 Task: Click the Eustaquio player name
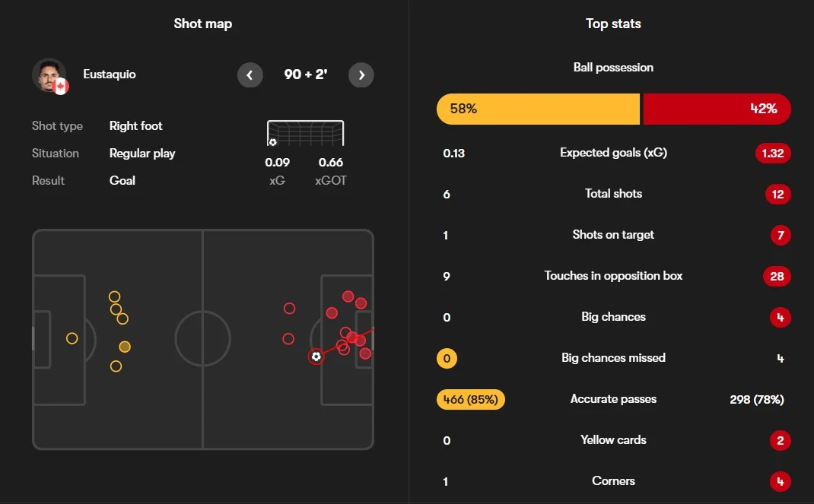click(109, 74)
